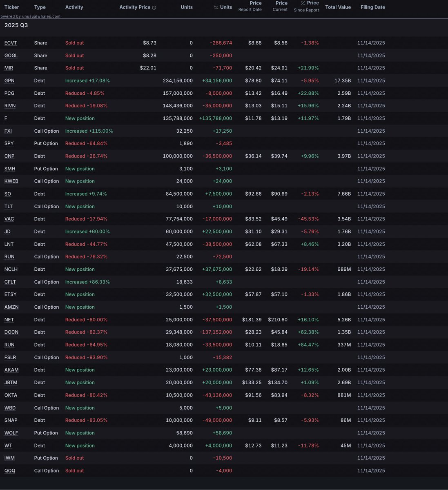This screenshot has width=448, height=490.
Task: Select the Increased +86.33% activity cell
Action: [x=87, y=282]
